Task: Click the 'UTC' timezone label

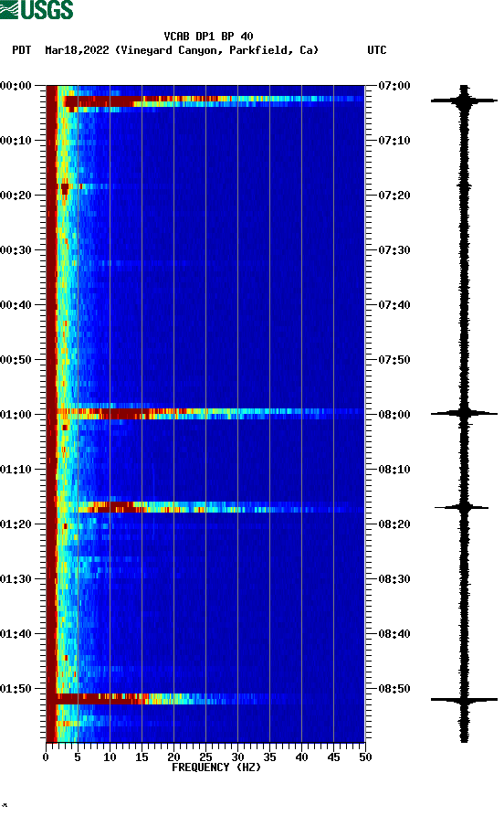Action: pyautogui.click(x=377, y=50)
